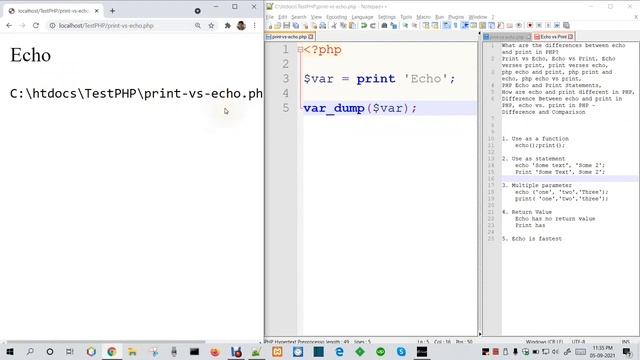
Task: Toggle Synchronize Vertical Scrolling button
Action: (x=426, y=25)
